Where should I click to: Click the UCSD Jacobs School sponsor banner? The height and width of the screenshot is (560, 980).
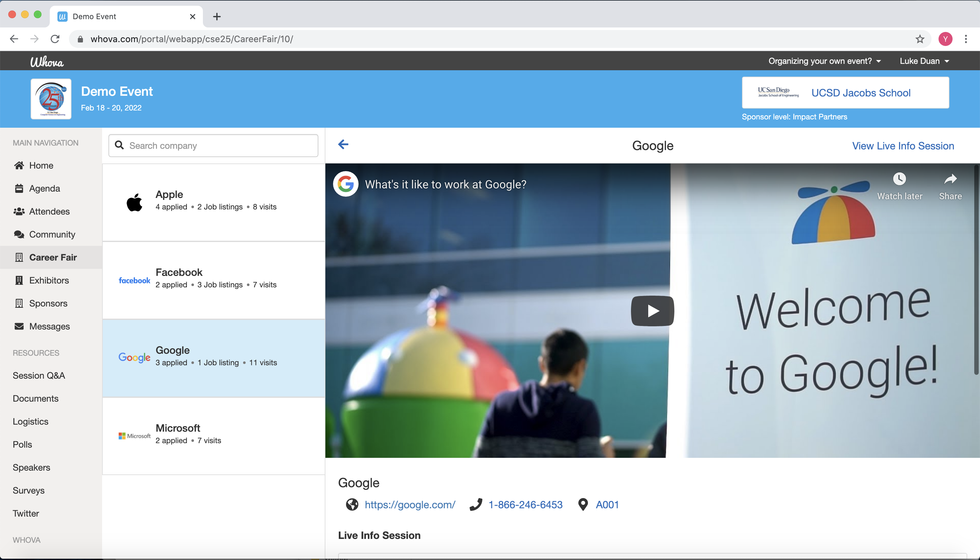point(845,93)
